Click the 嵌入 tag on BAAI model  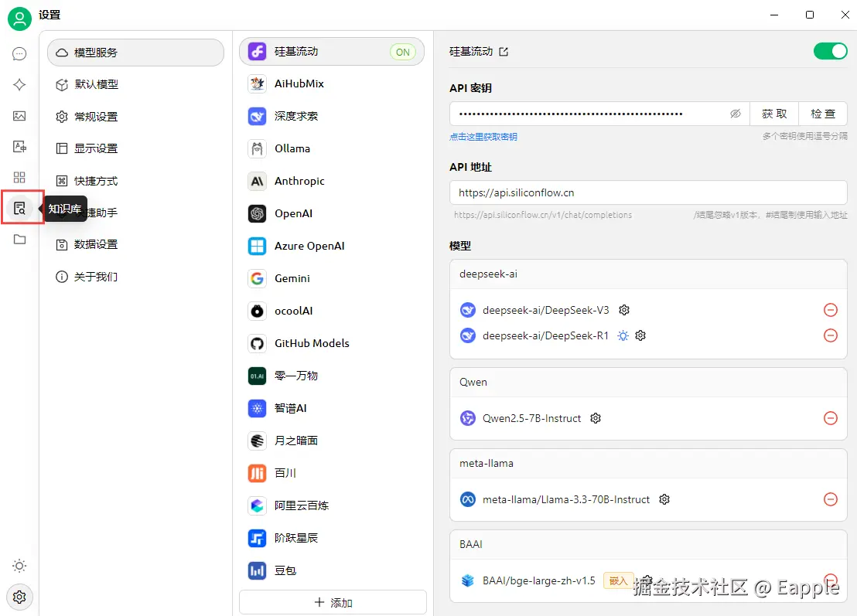pos(618,580)
